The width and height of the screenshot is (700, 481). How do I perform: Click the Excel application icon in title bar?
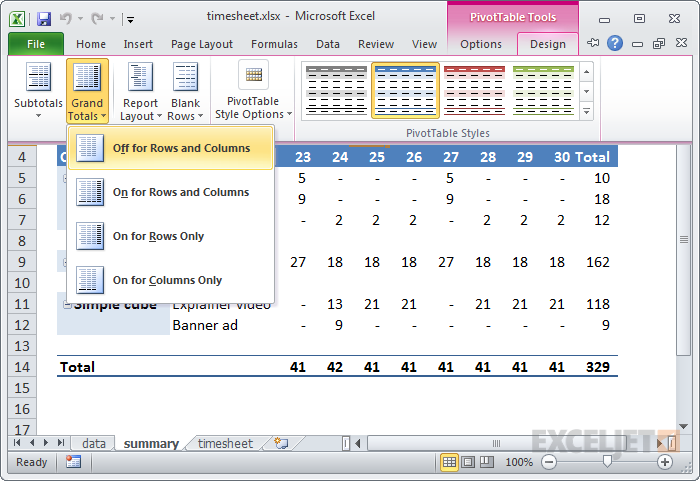tap(17, 19)
